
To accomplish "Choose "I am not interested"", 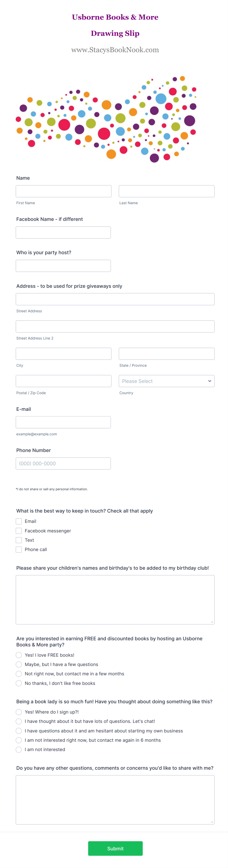I will [19, 749].
